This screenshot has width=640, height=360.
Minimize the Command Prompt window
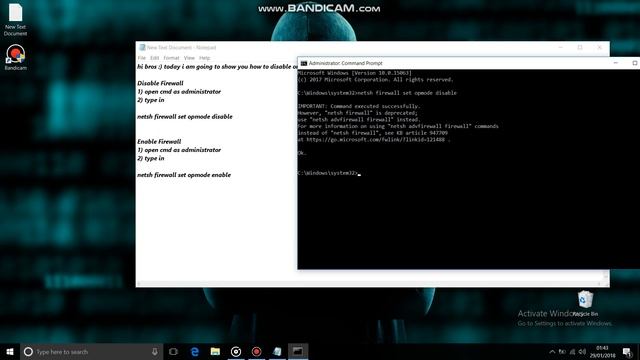click(x=616, y=63)
